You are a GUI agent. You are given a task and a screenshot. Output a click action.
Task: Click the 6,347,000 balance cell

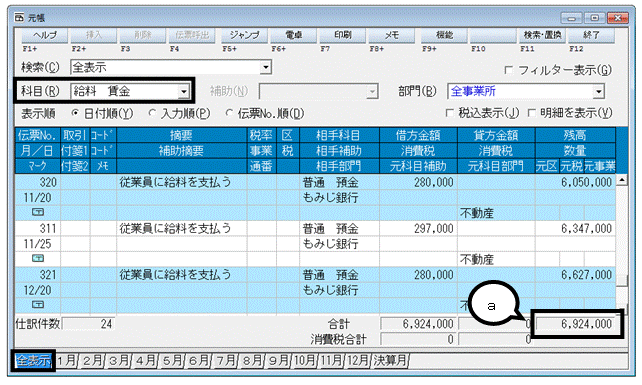point(575,228)
